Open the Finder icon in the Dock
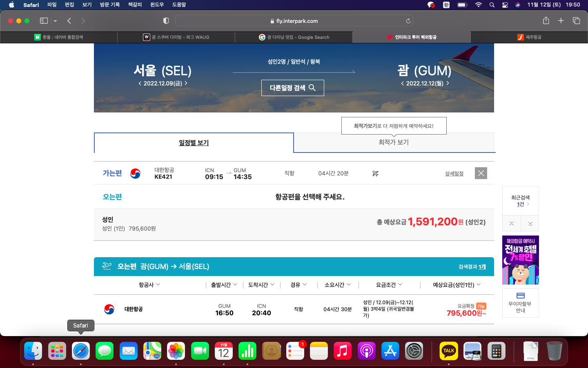This screenshot has width=588, height=368. tap(33, 351)
